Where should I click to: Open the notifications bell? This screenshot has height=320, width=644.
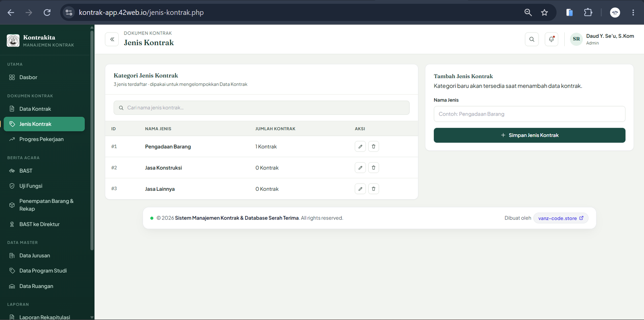(551, 39)
